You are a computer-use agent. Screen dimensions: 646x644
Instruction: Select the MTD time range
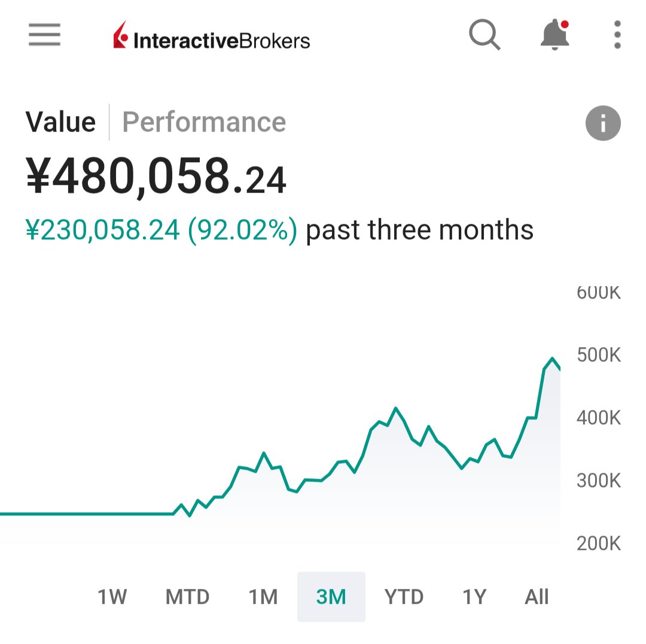tap(187, 597)
